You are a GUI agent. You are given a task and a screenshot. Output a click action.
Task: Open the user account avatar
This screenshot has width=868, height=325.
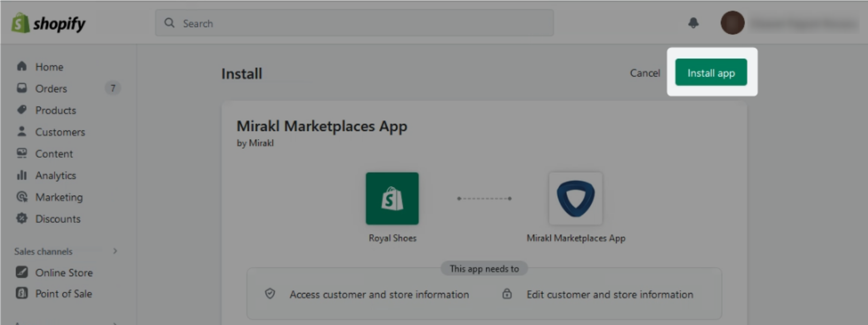732,23
